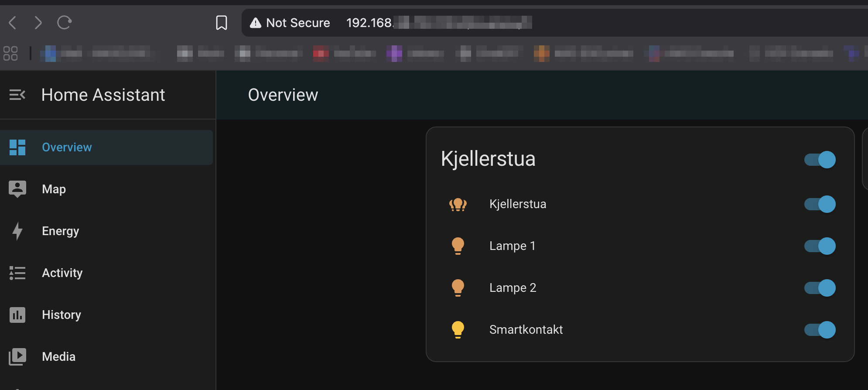Click the Lampe 1 entity name
The height and width of the screenshot is (390, 868).
coord(512,246)
